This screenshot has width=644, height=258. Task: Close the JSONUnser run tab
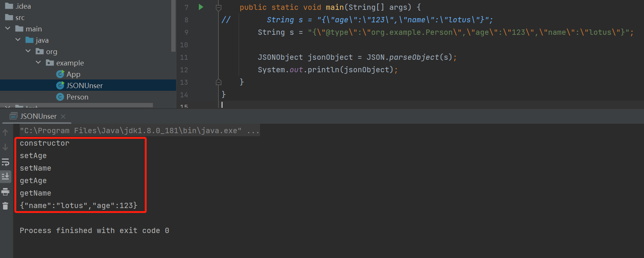[63, 117]
